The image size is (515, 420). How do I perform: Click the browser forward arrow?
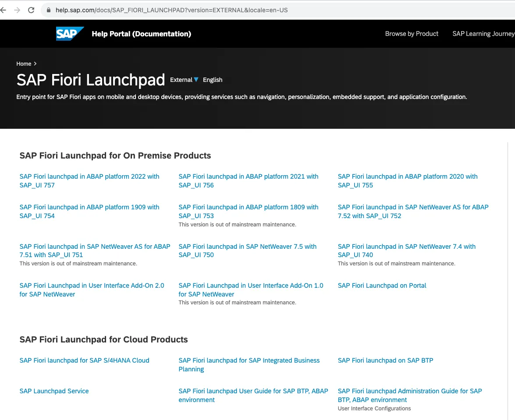click(17, 10)
